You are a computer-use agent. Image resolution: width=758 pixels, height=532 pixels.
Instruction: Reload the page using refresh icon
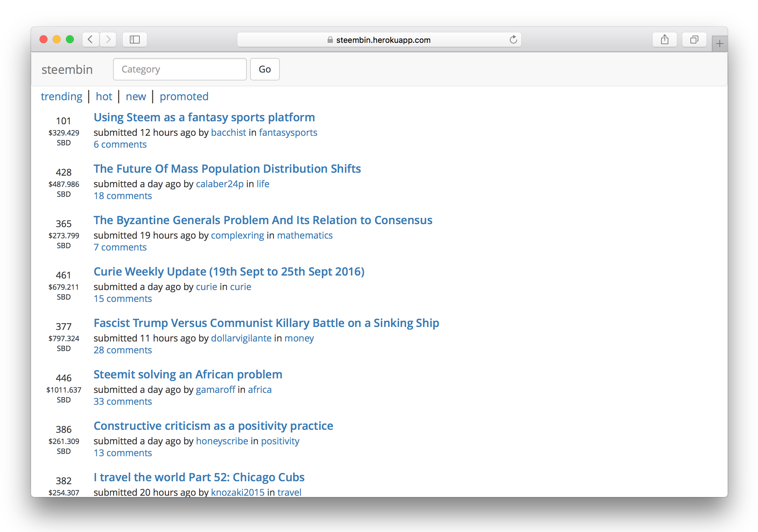[x=513, y=40]
